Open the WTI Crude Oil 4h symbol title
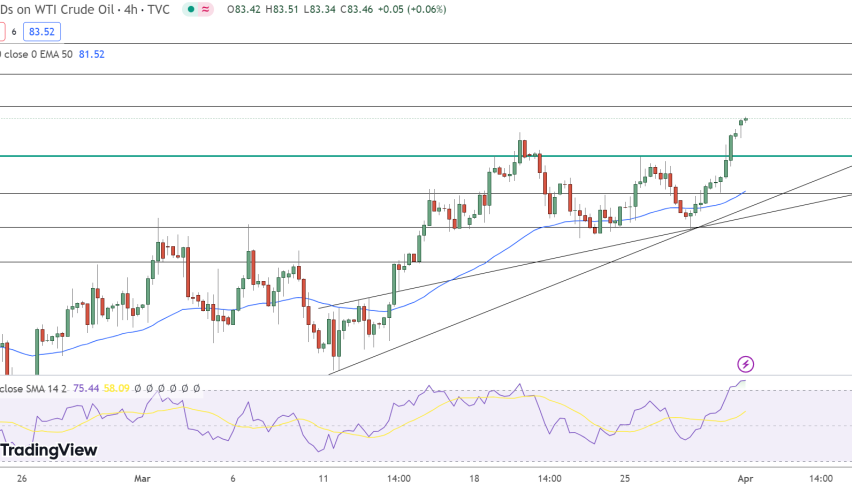 pos(85,9)
